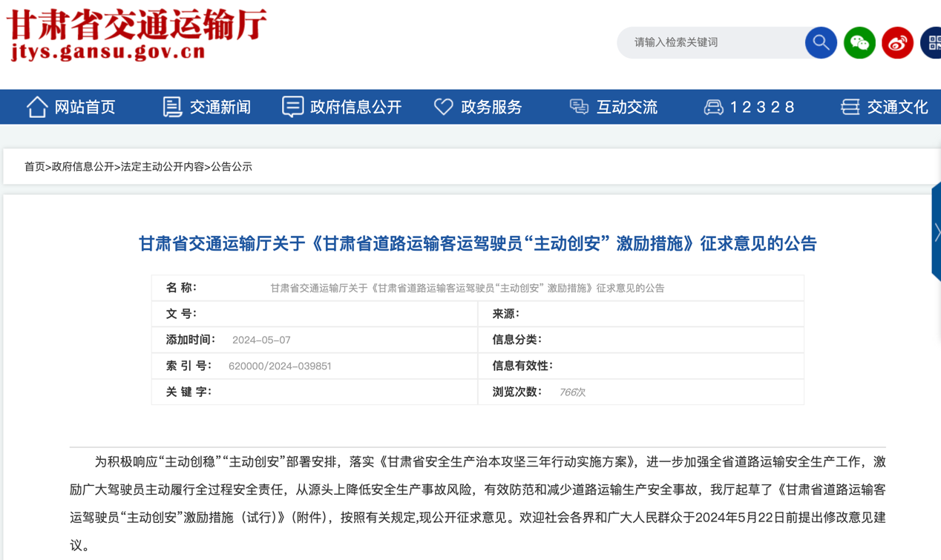Expand the blue side panel arrow
The height and width of the screenshot is (560, 941).
(937, 232)
